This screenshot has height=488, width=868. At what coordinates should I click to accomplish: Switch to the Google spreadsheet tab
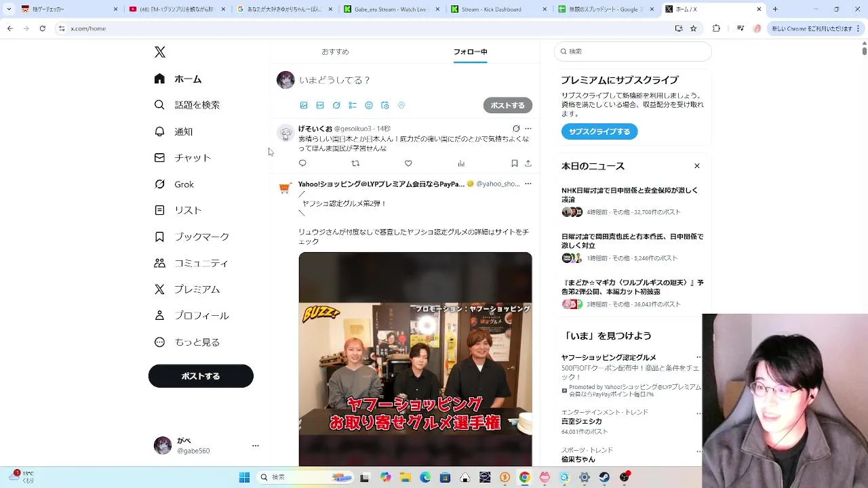click(x=607, y=9)
